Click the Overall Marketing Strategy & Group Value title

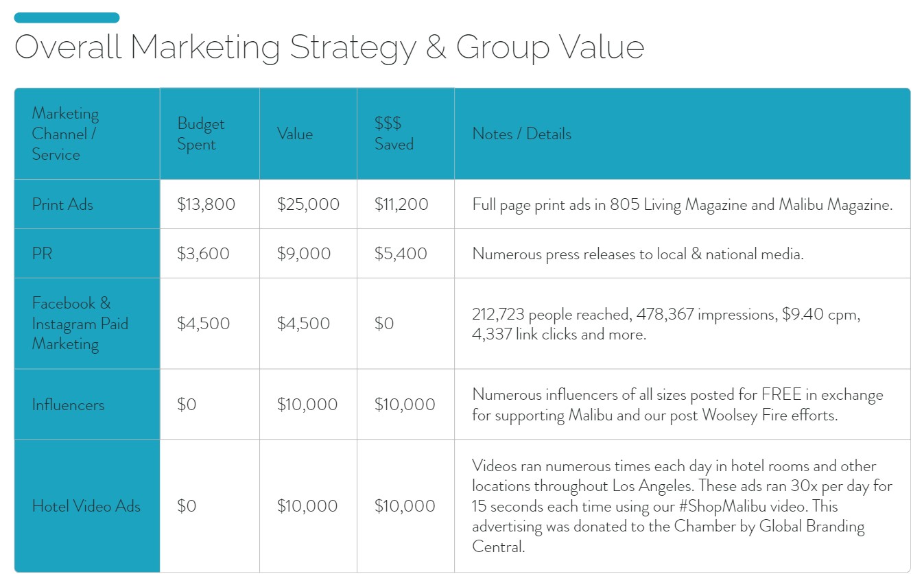329,48
